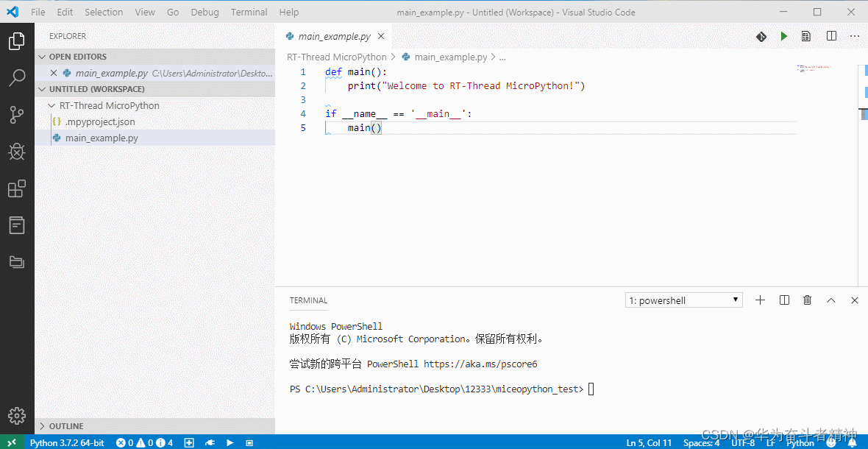Kill the active terminal with trash icon
This screenshot has width=868, height=449.
(807, 300)
